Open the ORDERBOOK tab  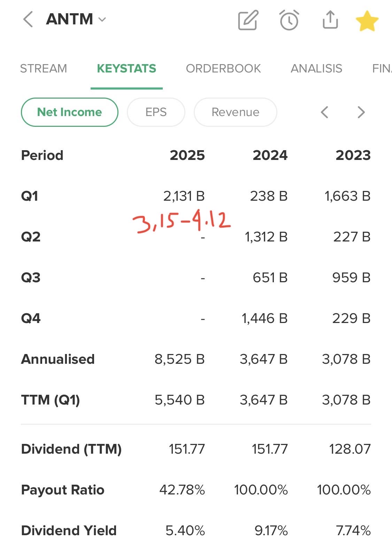[x=223, y=69]
